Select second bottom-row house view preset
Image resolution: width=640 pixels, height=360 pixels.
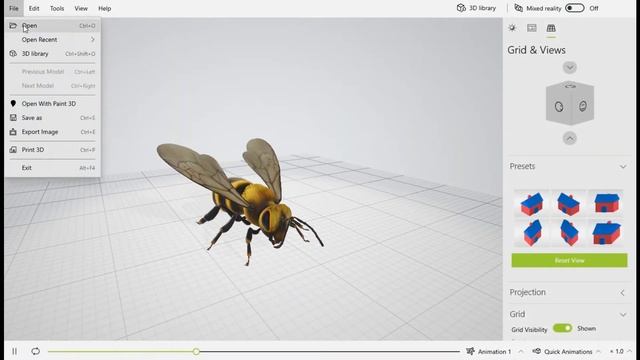(569, 233)
